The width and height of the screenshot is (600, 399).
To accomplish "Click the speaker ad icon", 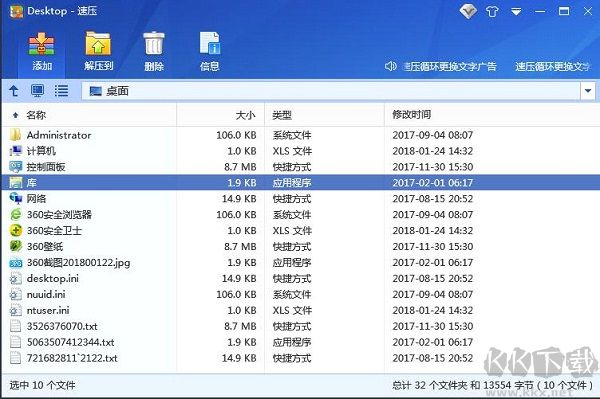I will coord(390,66).
